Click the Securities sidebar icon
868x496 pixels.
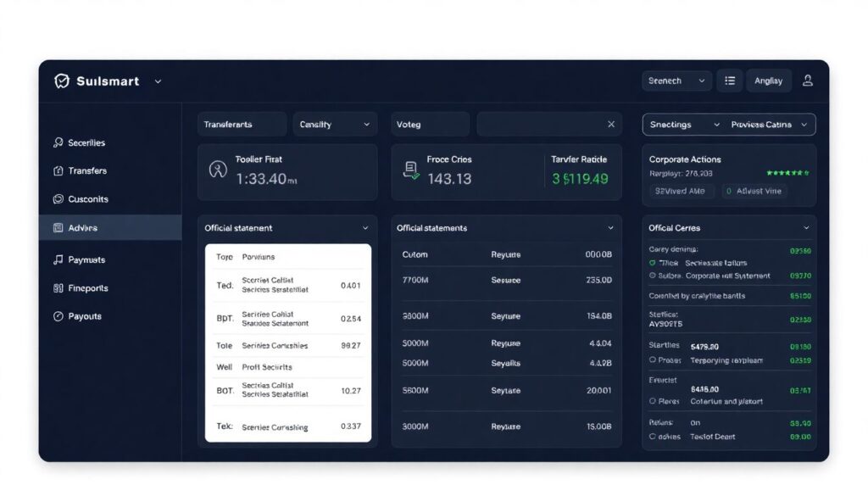click(x=58, y=142)
